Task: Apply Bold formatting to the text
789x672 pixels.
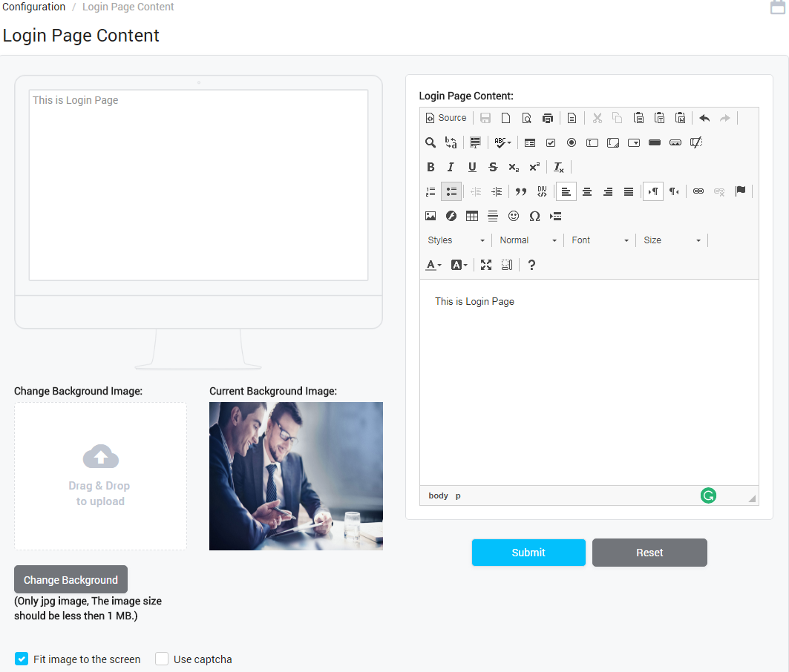Action: tap(430, 167)
